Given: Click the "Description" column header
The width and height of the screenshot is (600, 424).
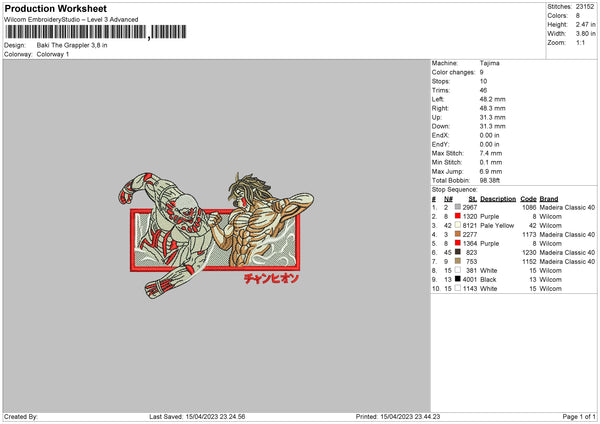Looking at the screenshot, I should click(498, 199).
